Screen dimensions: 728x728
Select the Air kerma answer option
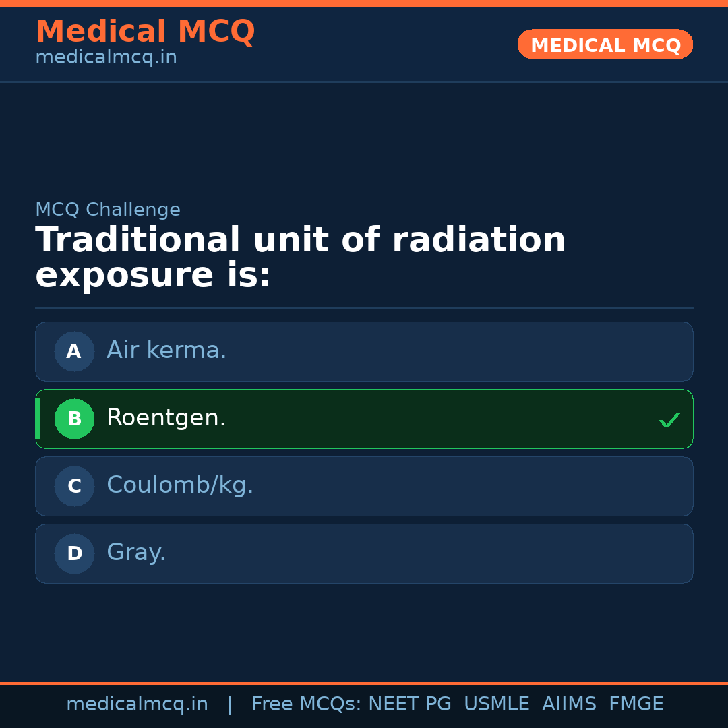(x=364, y=351)
